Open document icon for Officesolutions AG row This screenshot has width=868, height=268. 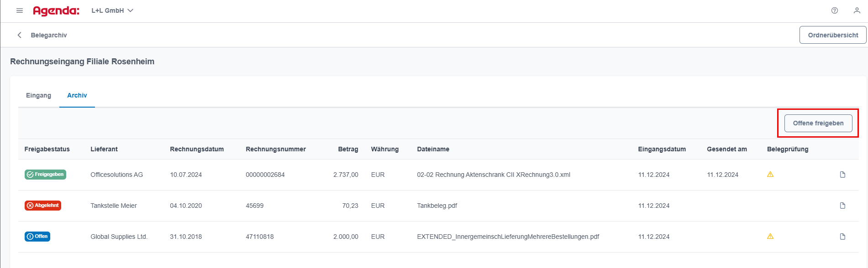[x=843, y=175]
